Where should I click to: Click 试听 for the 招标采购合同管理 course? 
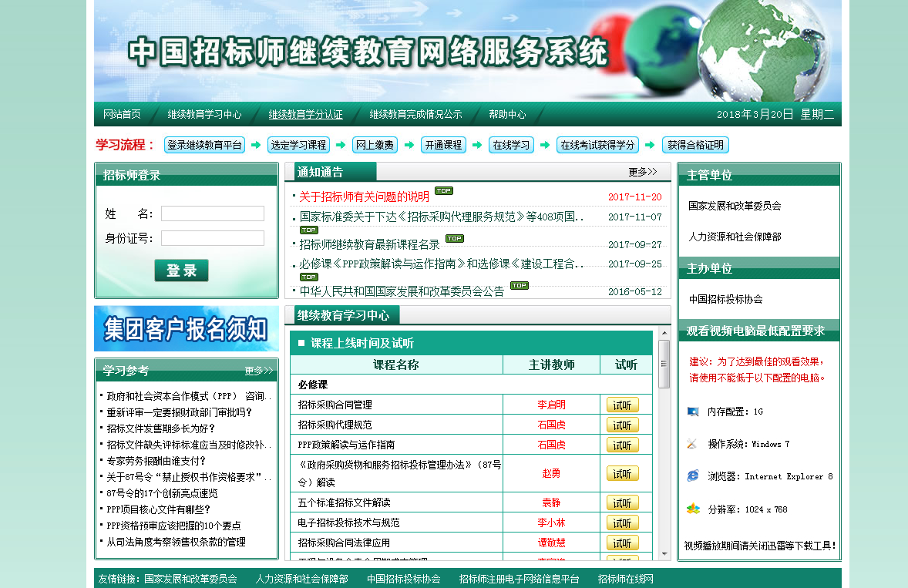(x=622, y=405)
